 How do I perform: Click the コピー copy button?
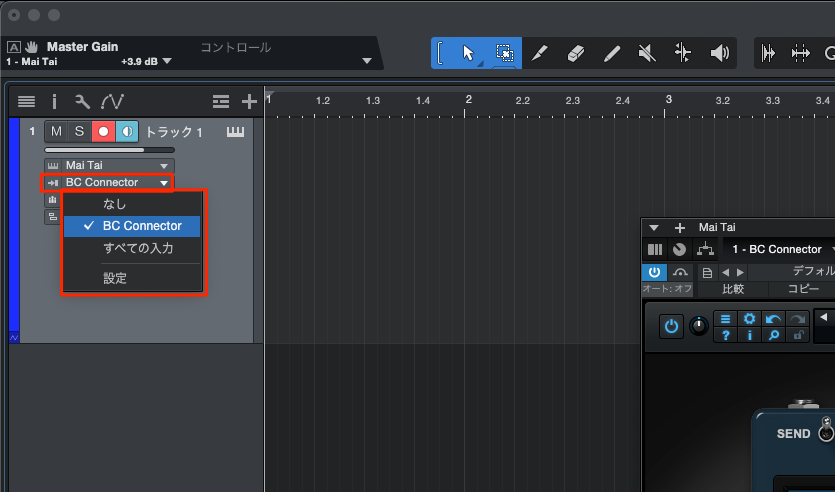[802, 289]
